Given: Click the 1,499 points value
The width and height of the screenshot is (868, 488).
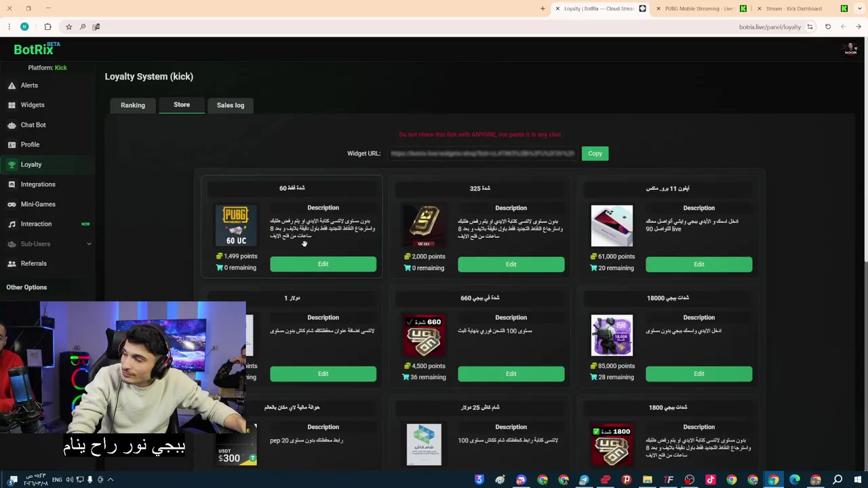Looking at the screenshot, I should [x=240, y=256].
